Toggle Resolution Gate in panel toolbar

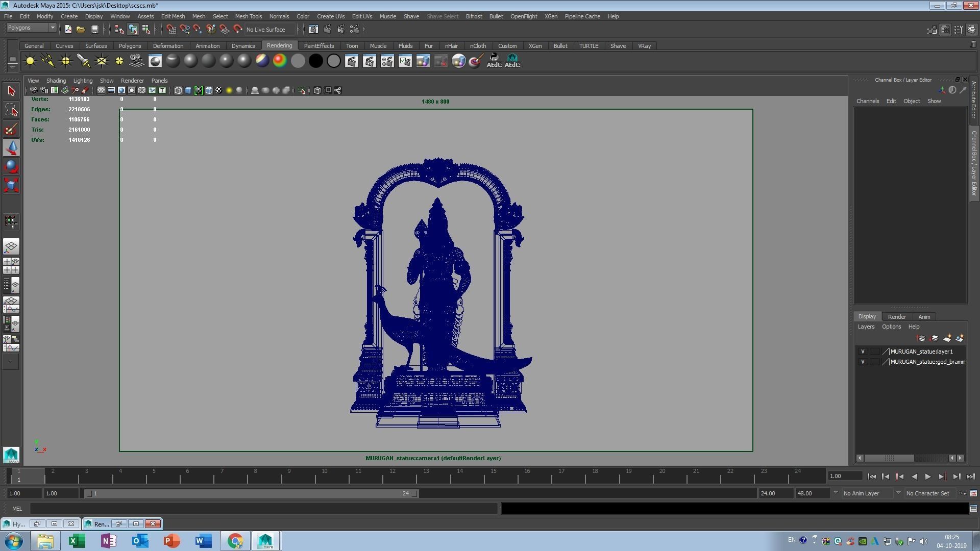coord(121,91)
